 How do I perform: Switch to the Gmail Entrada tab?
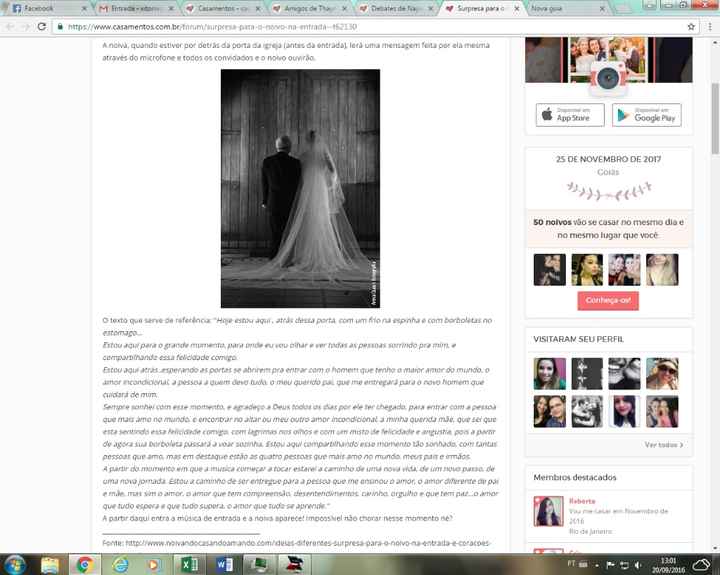pyautogui.click(x=135, y=8)
